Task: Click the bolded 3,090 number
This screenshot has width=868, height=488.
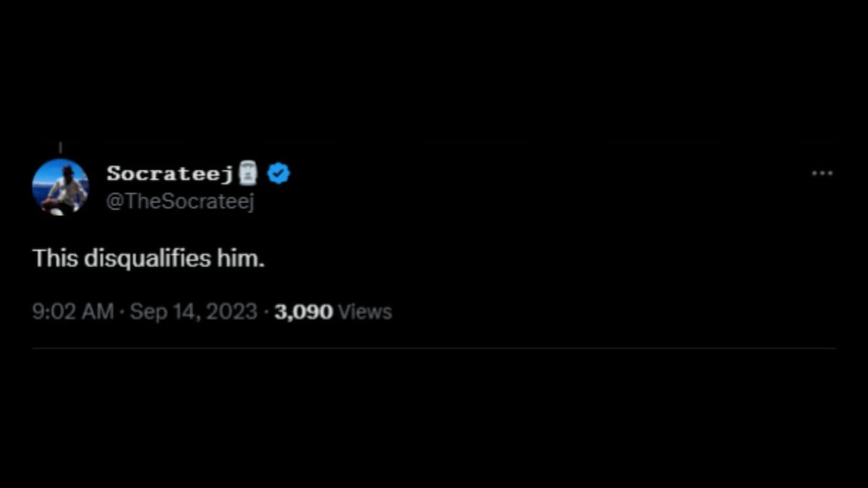Action: click(303, 311)
